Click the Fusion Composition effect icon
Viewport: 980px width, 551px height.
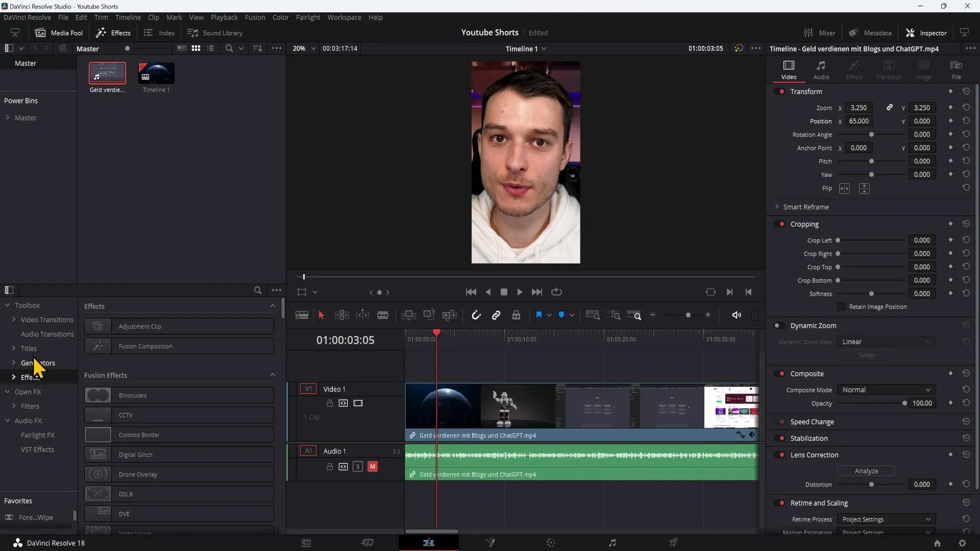tap(97, 346)
